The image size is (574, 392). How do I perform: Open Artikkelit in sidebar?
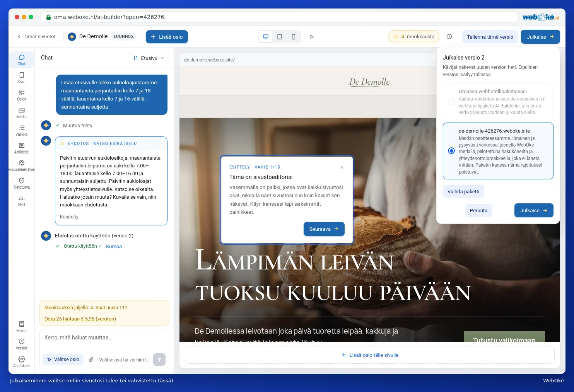pyautogui.click(x=21, y=148)
